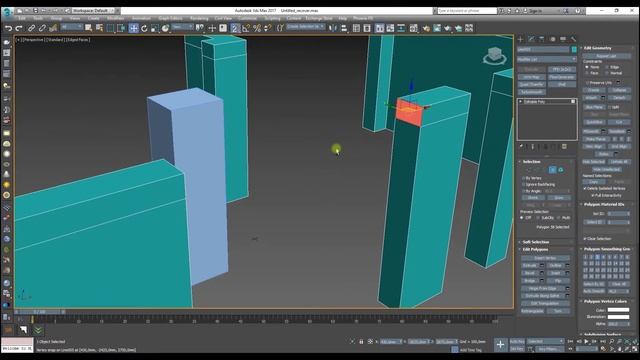Click the Detach button
This screenshot has height=360, width=640.
tap(619, 98)
